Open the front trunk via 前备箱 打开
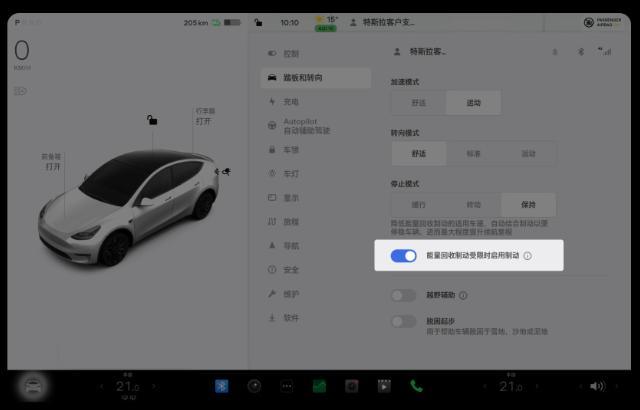 pos(51,162)
